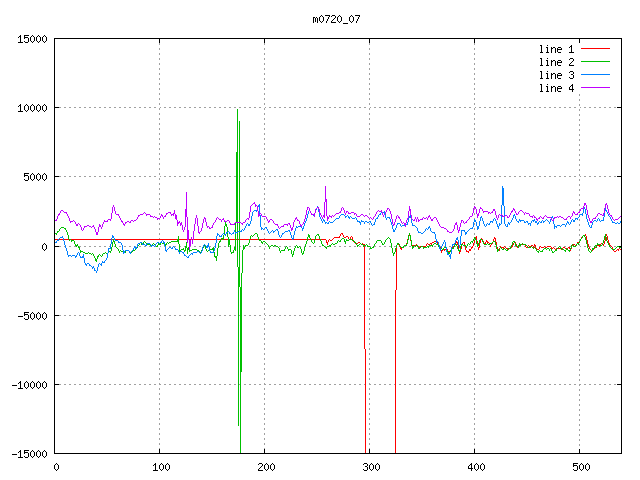Click the 200 x-axis tick label

coord(265,466)
